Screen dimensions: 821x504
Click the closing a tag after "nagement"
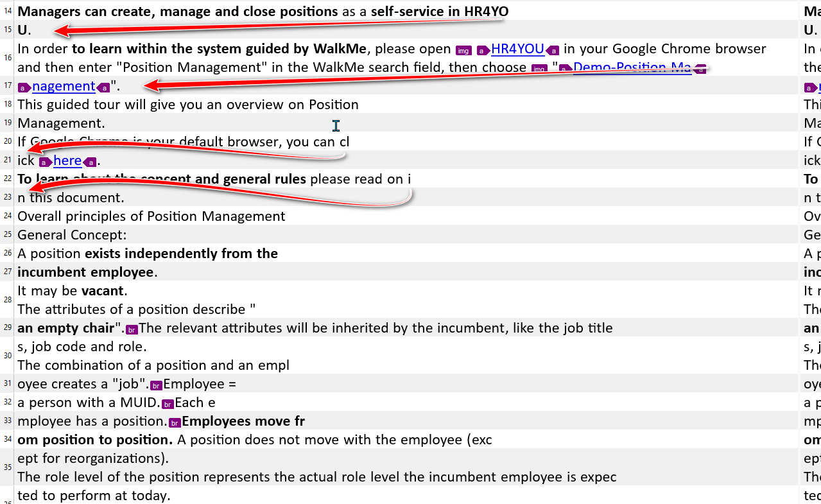(103, 88)
